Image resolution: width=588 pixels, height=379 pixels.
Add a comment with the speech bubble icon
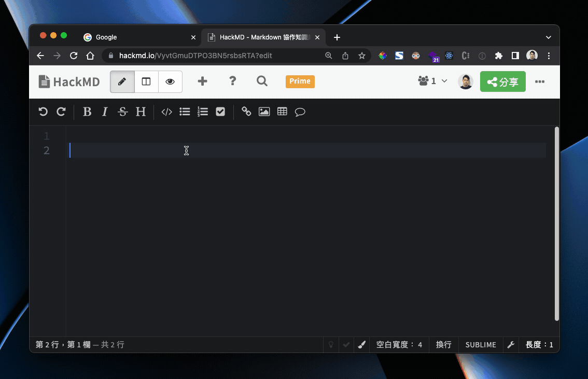coord(300,111)
